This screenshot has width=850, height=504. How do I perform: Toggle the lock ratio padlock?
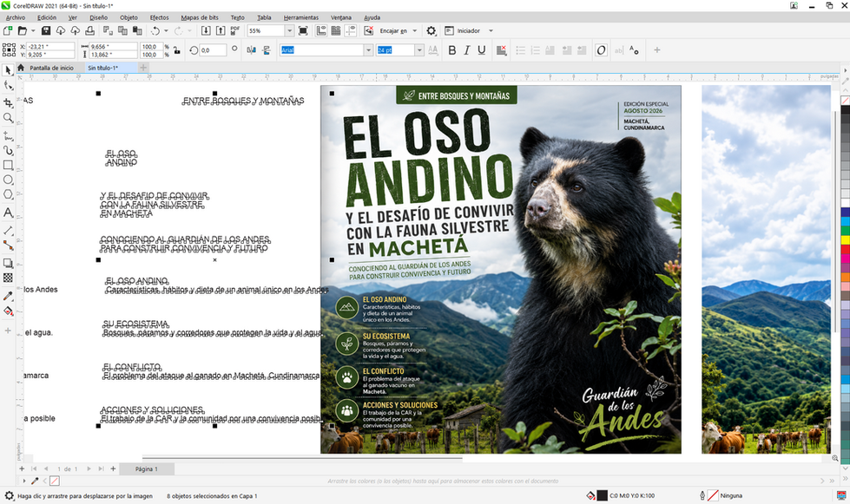point(177,50)
